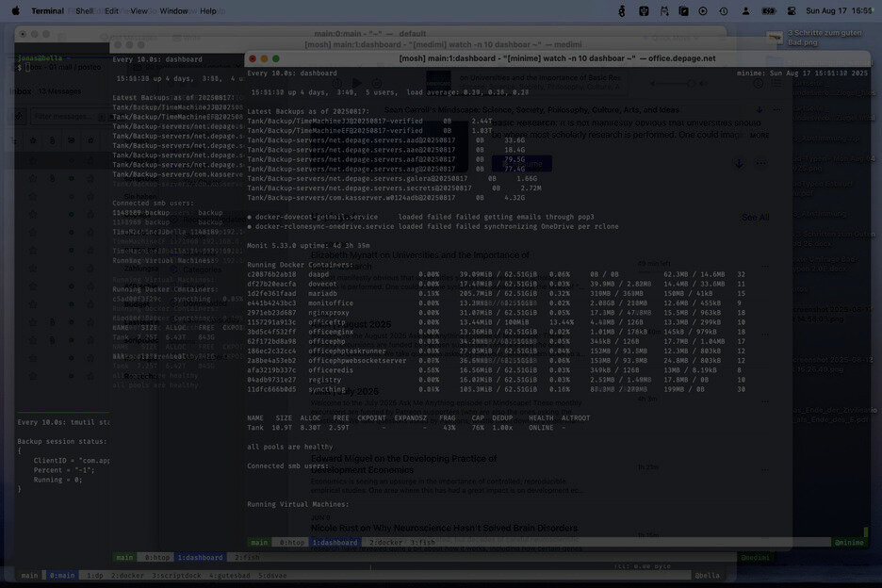Screen dimensions: 882x588
Task: Open 3:scriptdock tab in bella window
Action: (176, 576)
